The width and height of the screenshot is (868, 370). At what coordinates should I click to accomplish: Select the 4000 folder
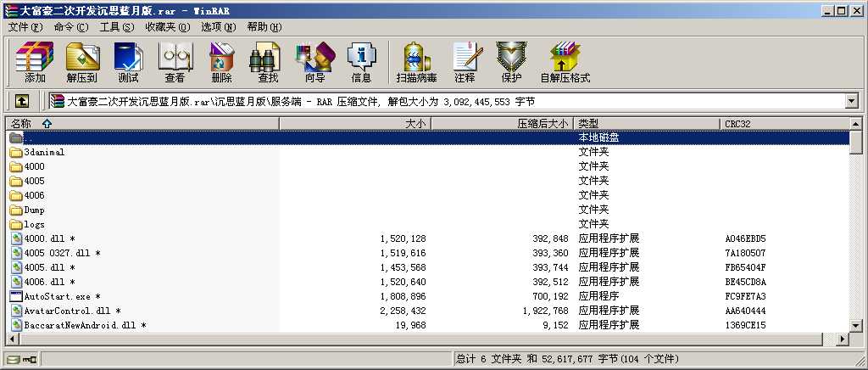pyautogui.click(x=34, y=166)
